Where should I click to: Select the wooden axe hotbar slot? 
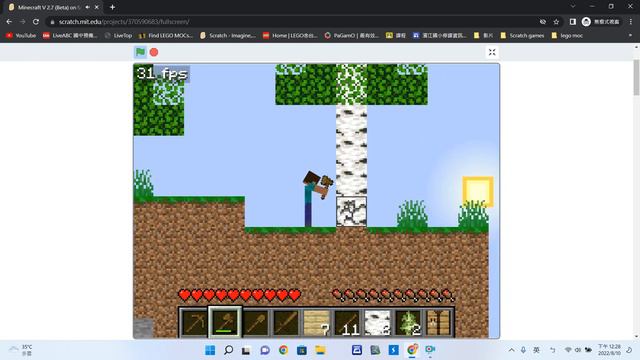[225, 322]
